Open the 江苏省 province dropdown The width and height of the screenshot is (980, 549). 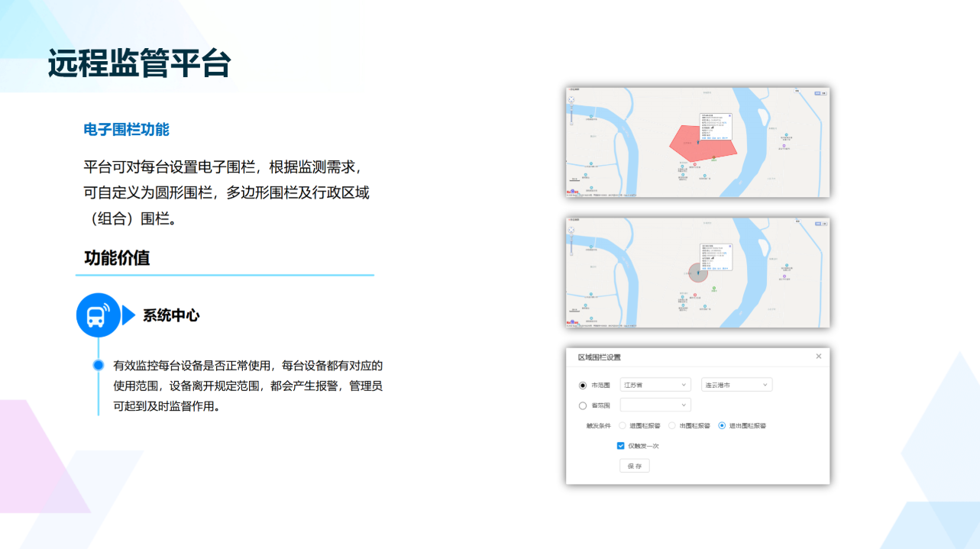click(655, 385)
